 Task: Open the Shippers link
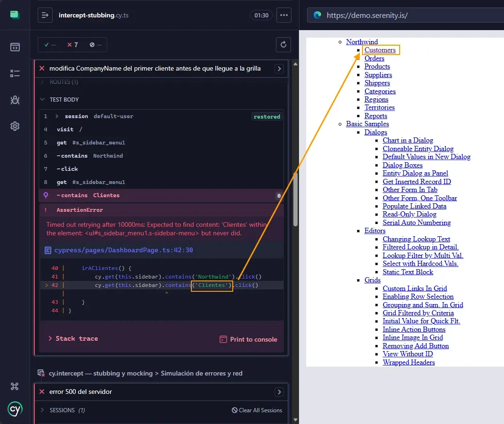pyautogui.click(x=377, y=83)
